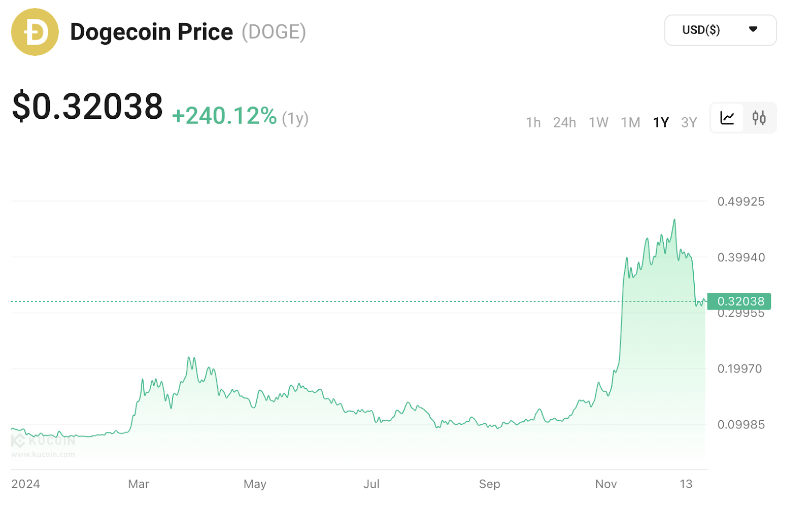Select the 1h time range

point(533,122)
